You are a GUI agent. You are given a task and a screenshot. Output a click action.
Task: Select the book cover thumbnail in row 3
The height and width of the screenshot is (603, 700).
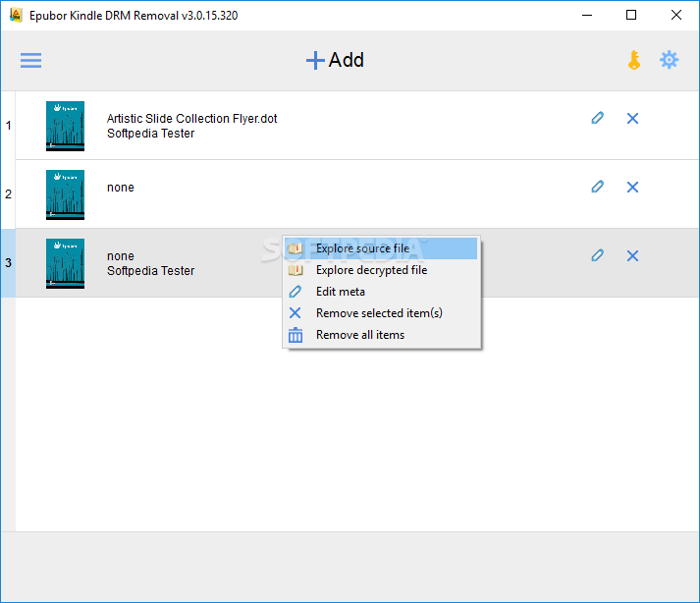click(x=65, y=263)
